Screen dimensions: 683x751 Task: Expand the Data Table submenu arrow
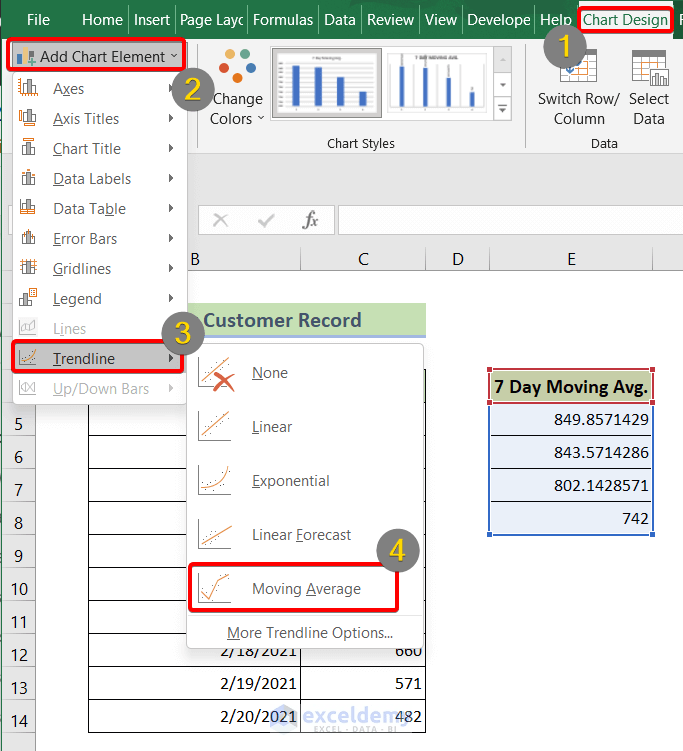pyautogui.click(x=171, y=208)
